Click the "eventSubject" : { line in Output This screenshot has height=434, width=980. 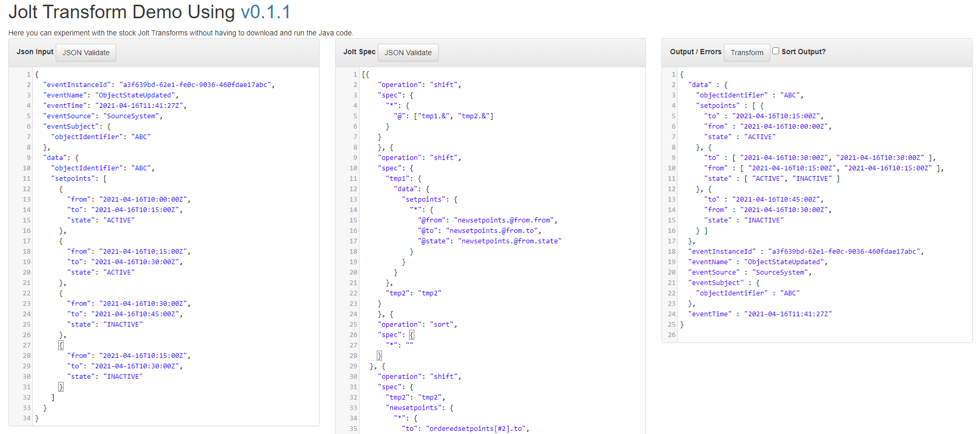tap(724, 282)
